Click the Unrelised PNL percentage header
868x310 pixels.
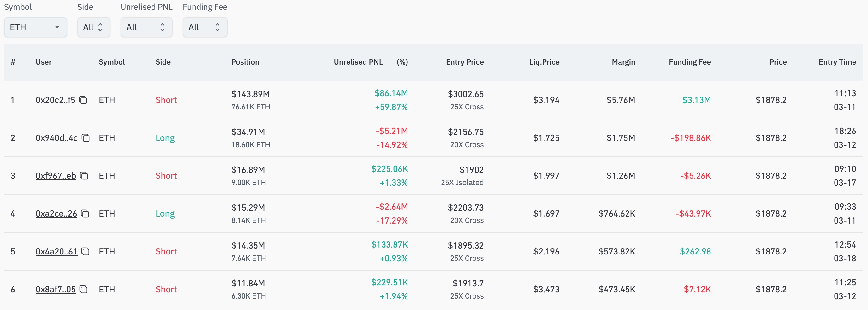402,62
